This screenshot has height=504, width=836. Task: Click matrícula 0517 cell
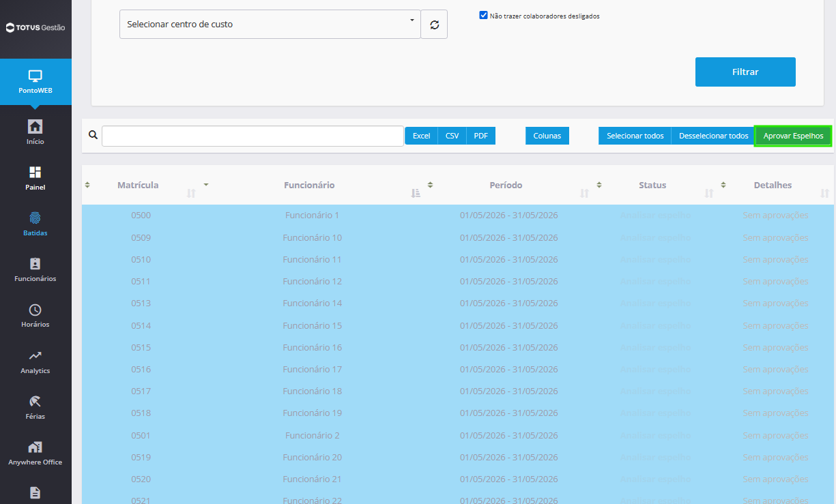[x=141, y=391]
